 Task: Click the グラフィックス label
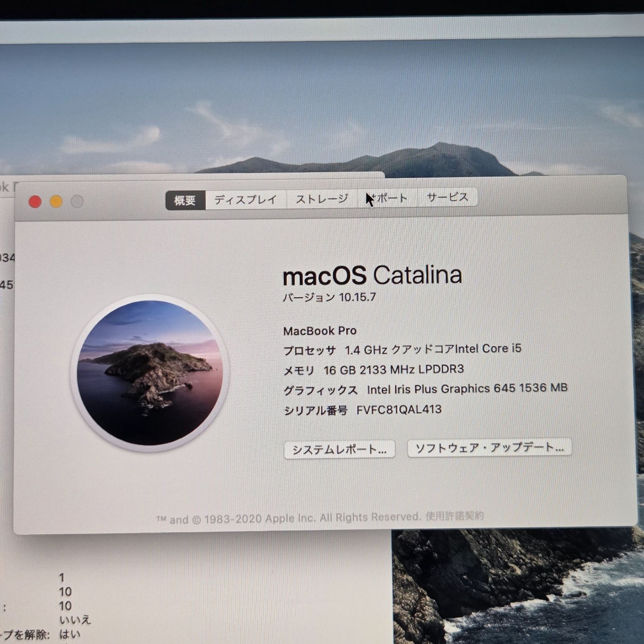tap(320, 391)
